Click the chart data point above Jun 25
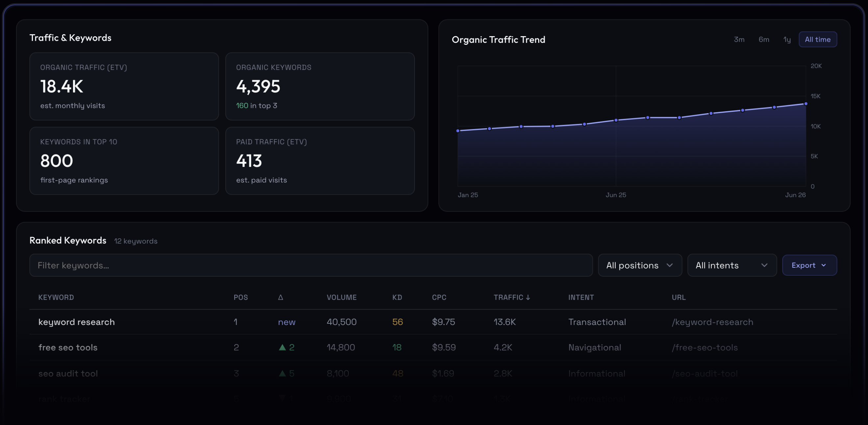This screenshot has height=425, width=868. click(616, 120)
